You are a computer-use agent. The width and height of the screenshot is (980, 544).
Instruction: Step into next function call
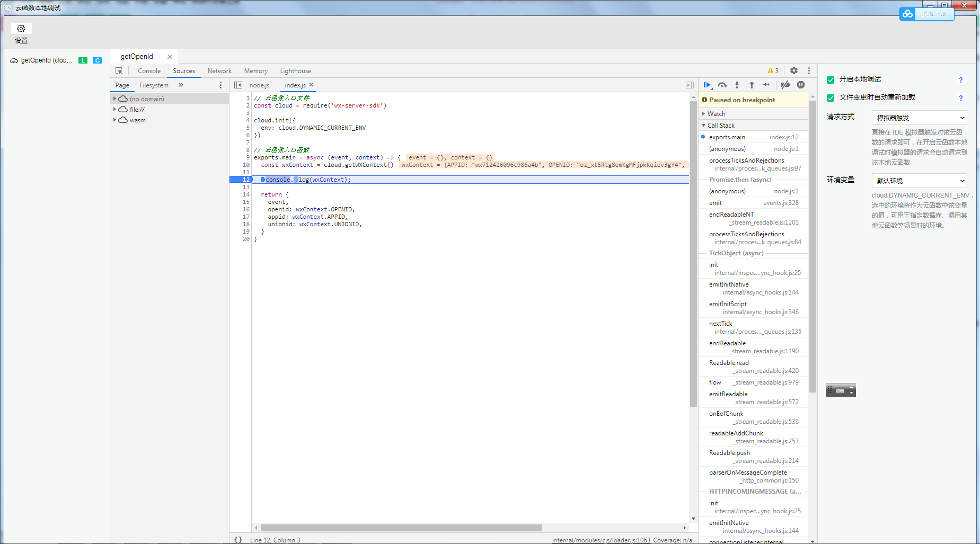click(737, 85)
